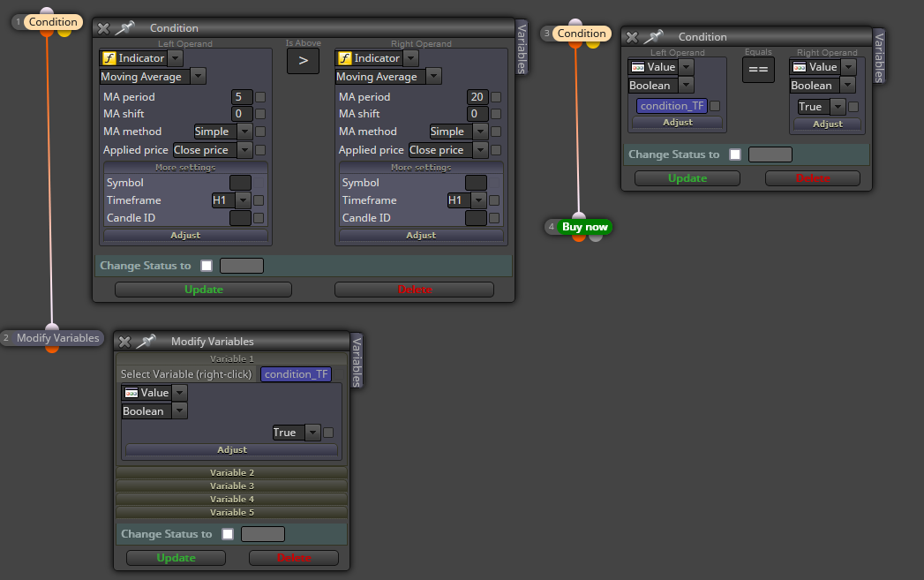924x580 pixels.
Task: Click yellow output connector of Condition node 3
Action: coord(593,44)
